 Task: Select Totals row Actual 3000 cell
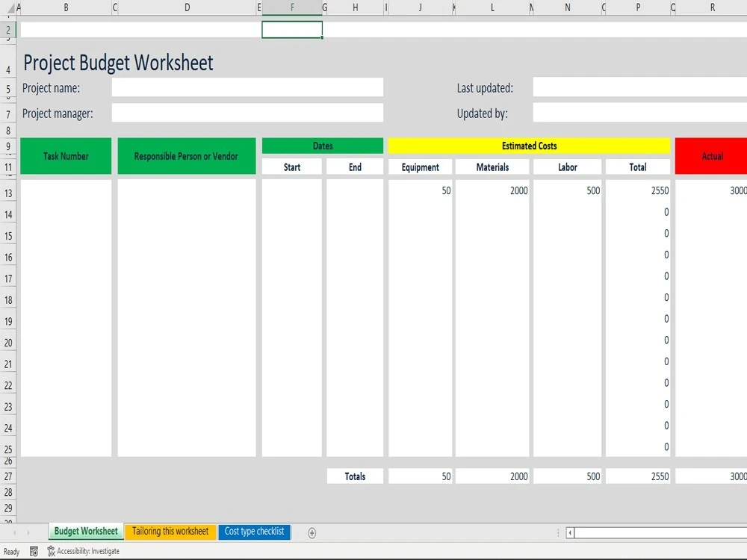pyautogui.click(x=711, y=476)
